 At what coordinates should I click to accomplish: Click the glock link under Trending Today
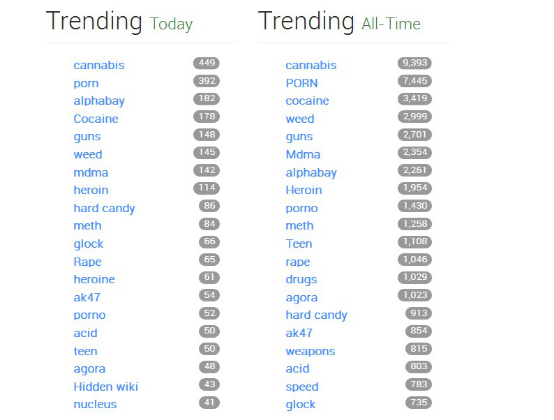coord(88,244)
